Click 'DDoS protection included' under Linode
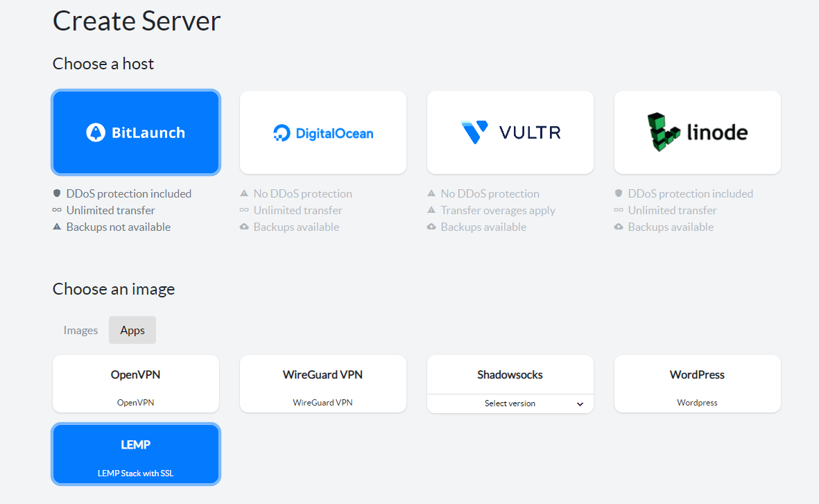This screenshot has width=819, height=504. pos(691,193)
